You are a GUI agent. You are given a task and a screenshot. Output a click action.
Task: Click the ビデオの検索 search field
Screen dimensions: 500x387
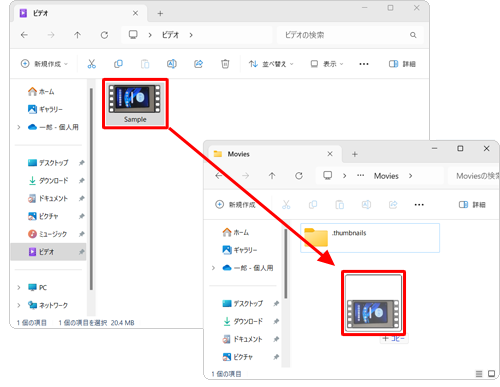point(350,35)
